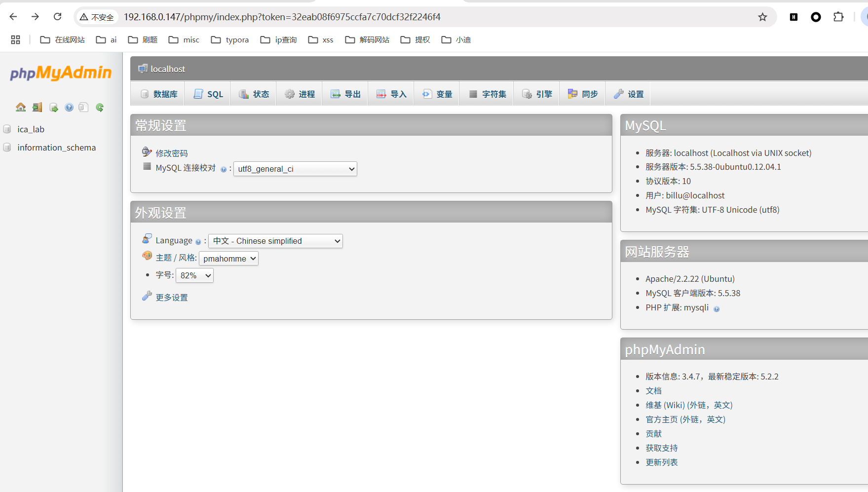Bookmark this page with the star icon
The width and height of the screenshot is (868, 492).
[x=762, y=17]
